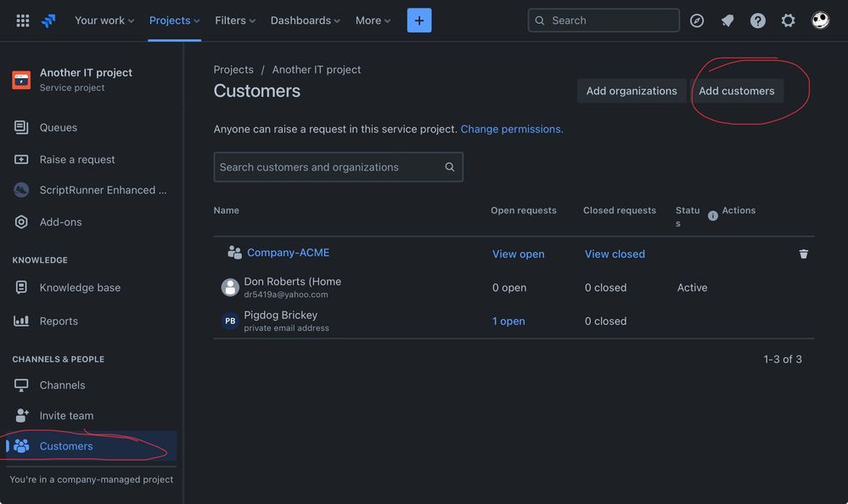Click the Add-ons hexagon icon
The height and width of the screenshot is (504, 848).
21,221
